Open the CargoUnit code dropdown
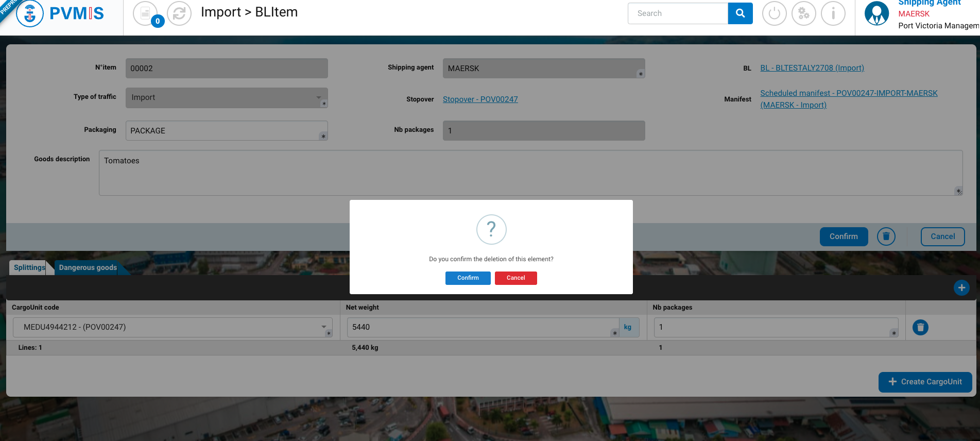The image size is (980, 441). point(323,327)
